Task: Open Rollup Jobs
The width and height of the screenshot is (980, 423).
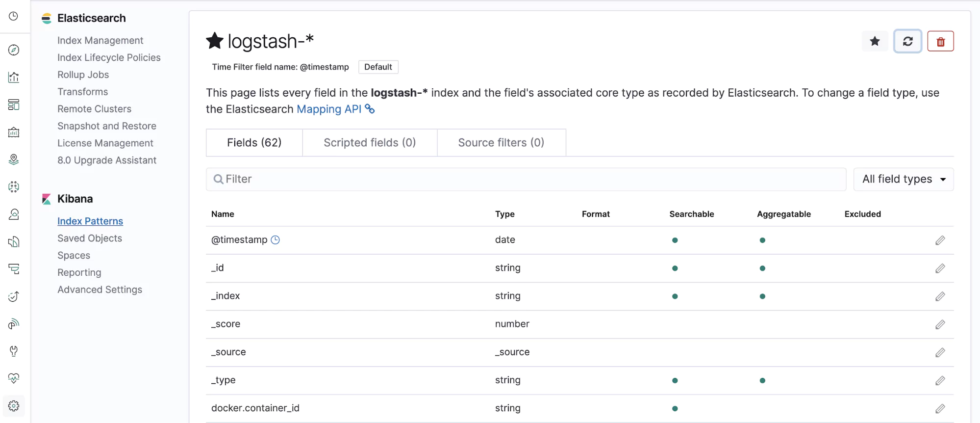Action: pyautogui.click(x=83, y=75)
